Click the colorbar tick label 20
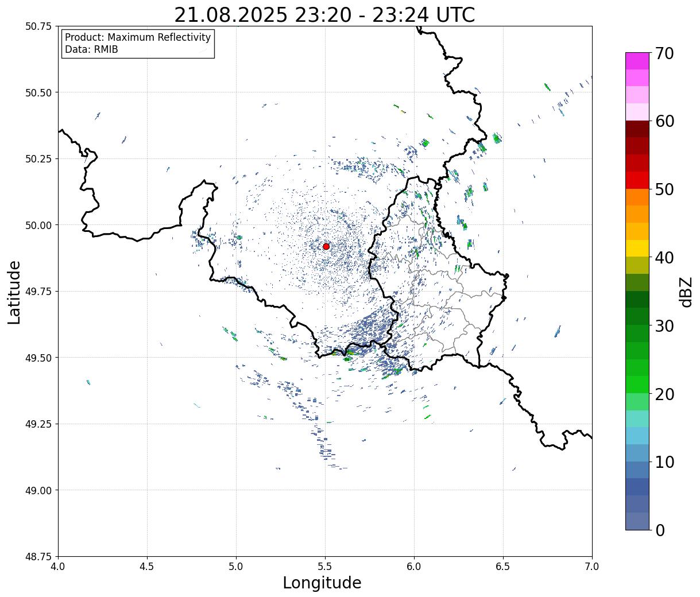Screen dimensions: 700x597 [x=664, y=394]
